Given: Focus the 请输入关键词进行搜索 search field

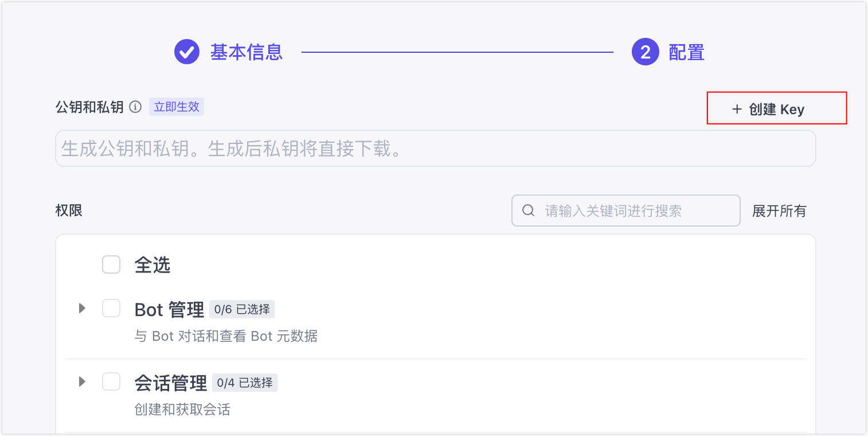Looking at the screenshot, I should tap(626, 211).
